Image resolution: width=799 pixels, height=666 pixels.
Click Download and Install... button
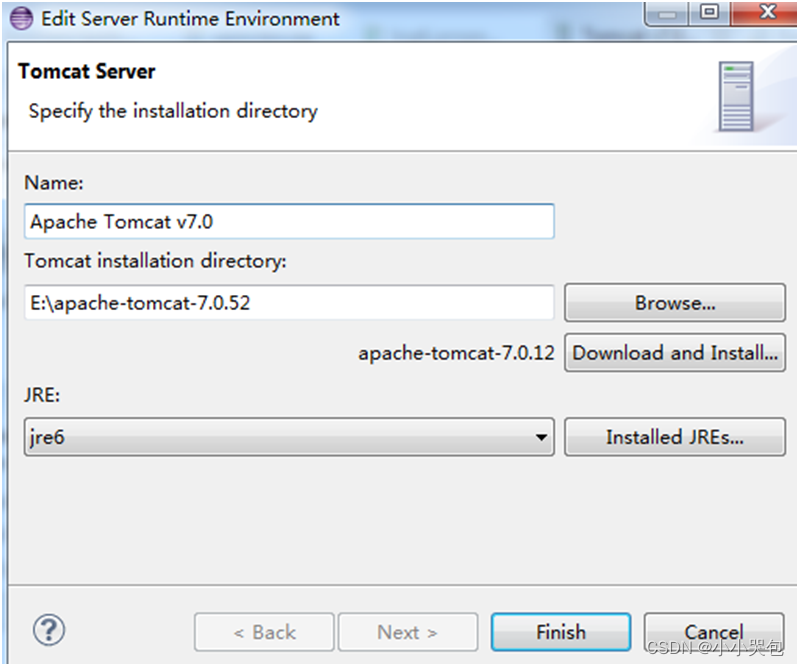tap(675, 353)
